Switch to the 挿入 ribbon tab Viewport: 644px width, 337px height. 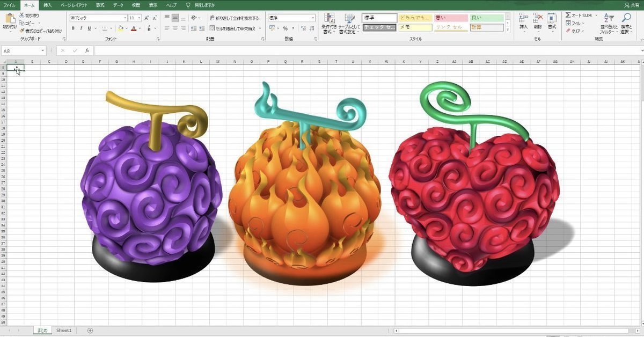(x=48, y=5)
